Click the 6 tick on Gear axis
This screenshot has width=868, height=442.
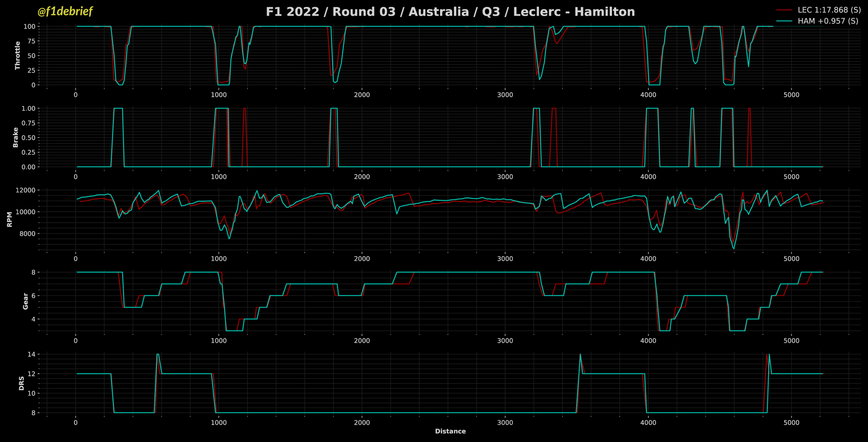click(x=33, y=296)
